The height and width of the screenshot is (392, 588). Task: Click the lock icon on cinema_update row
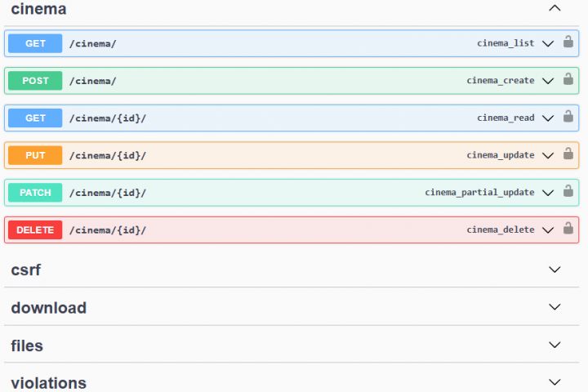[x=568, y=154]
